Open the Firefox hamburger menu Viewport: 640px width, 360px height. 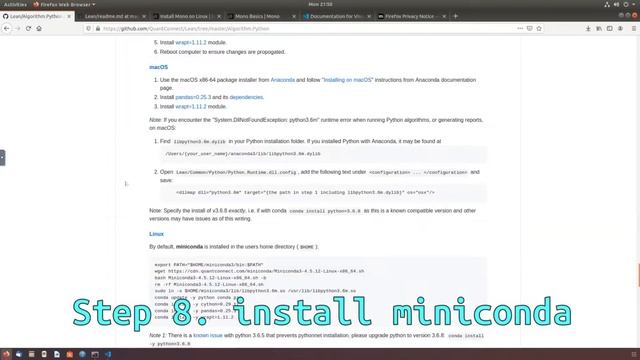633,29
